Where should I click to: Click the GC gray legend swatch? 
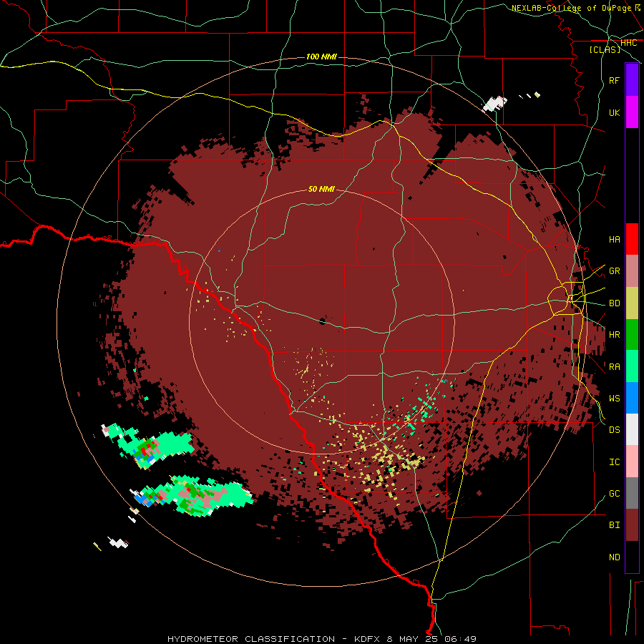pyautogui.click(x=632, y=493)
